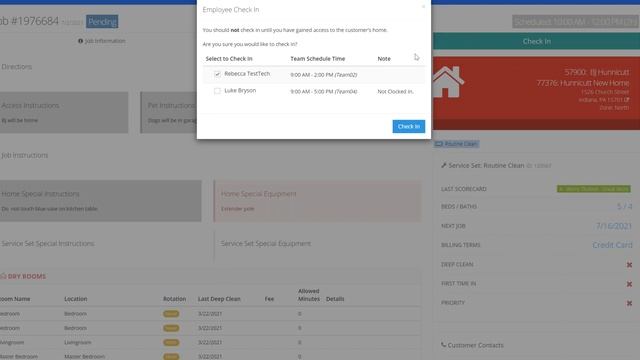Check the Rebecca TestTech checkbox

tap(217, 74)
